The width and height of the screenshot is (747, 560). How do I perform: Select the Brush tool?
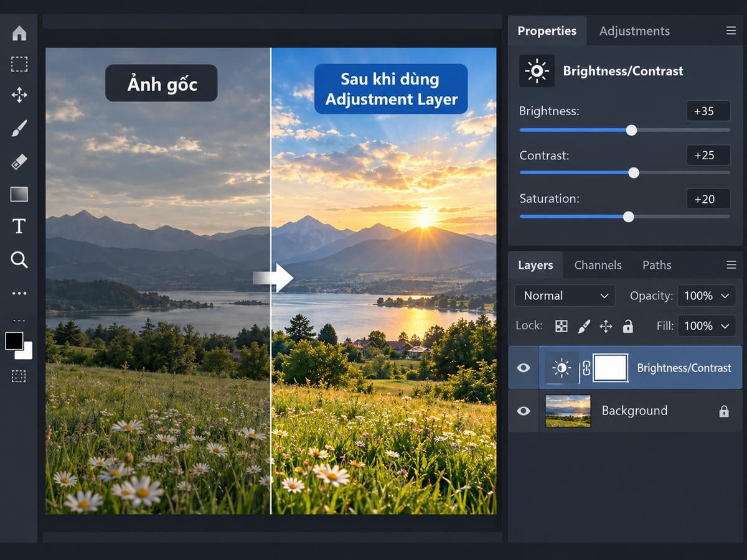(x=19, y=129)
